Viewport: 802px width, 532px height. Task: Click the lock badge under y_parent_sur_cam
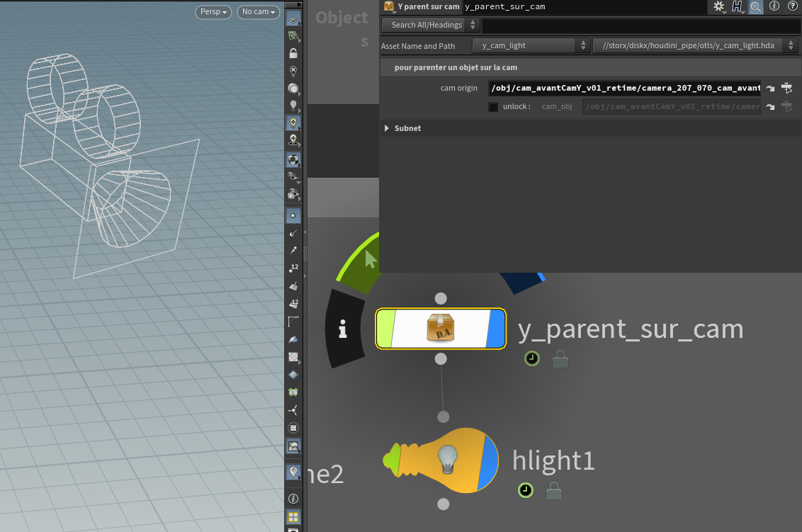560,358
